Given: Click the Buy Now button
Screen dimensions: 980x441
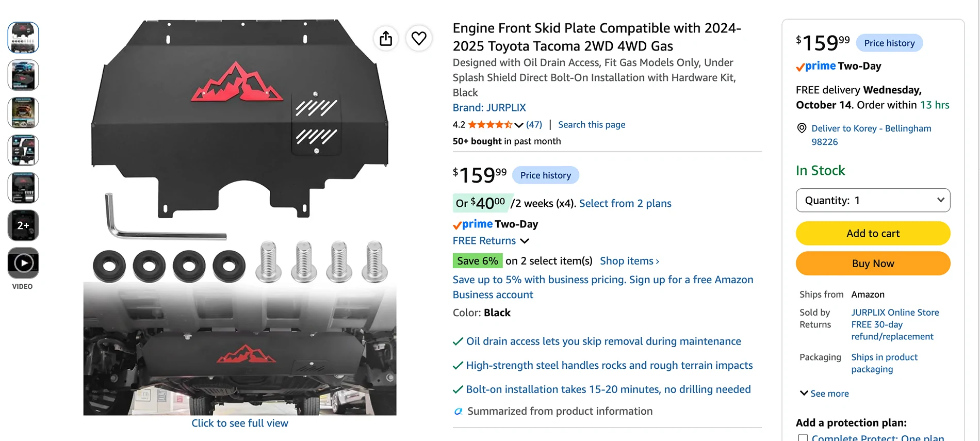Looking at the screenshot, I should (x=873, y=264).
